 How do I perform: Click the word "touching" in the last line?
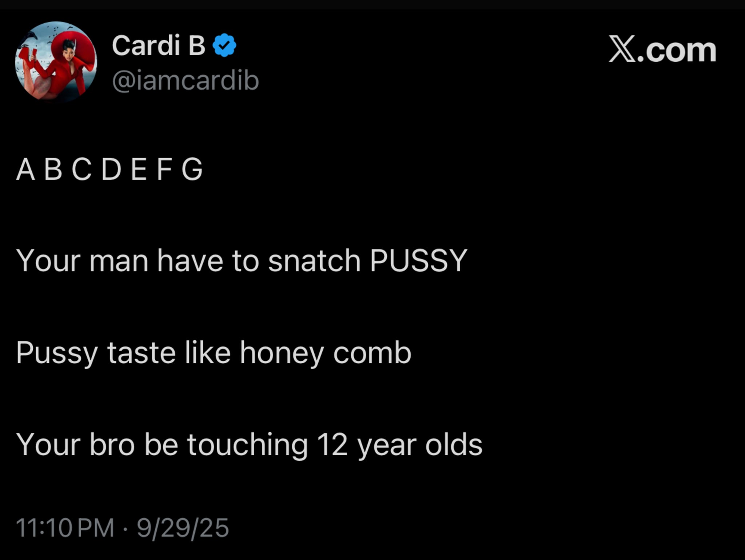pyautogui.click(x=247, y=444)
